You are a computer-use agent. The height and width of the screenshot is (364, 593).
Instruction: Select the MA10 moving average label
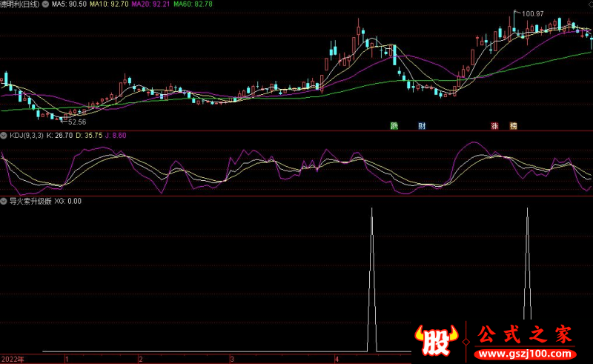pyautogui.click(x=110, y=4)
